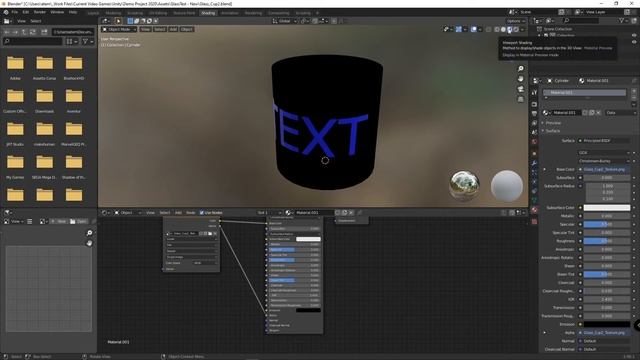640x360 pixels.
Task: Click the viewport pan hand icon
Action: pyautogui.click(x=520, y=78)
